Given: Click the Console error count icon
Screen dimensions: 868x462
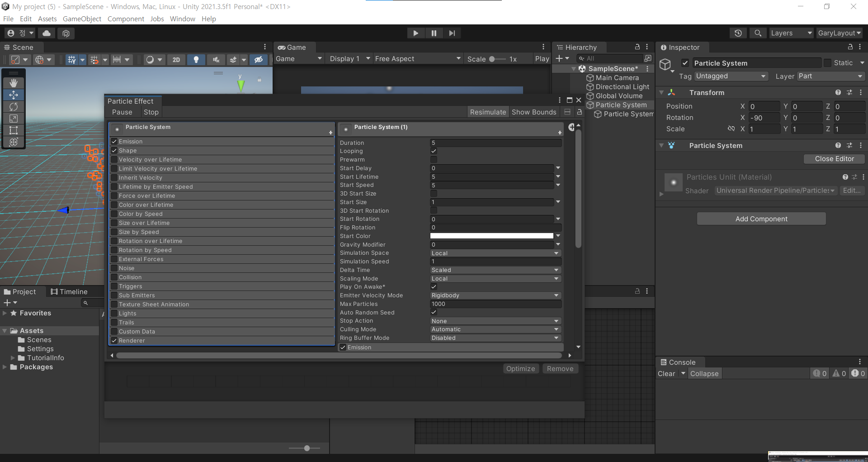Looking at the screenshot, I should pyautogui.click(x=858, y=373).
